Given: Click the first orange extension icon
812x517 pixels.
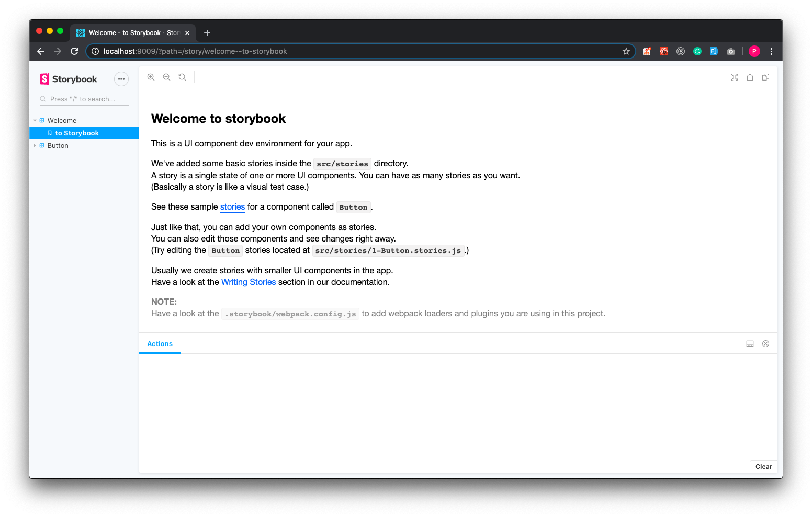Looking at the screenshot, I should tap(647, 51).
